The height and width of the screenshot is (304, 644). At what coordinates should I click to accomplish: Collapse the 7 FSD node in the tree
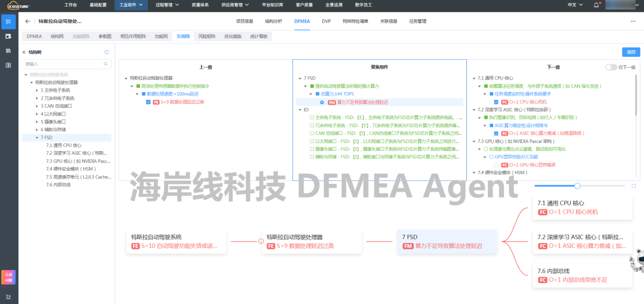(x=36, y=137)
